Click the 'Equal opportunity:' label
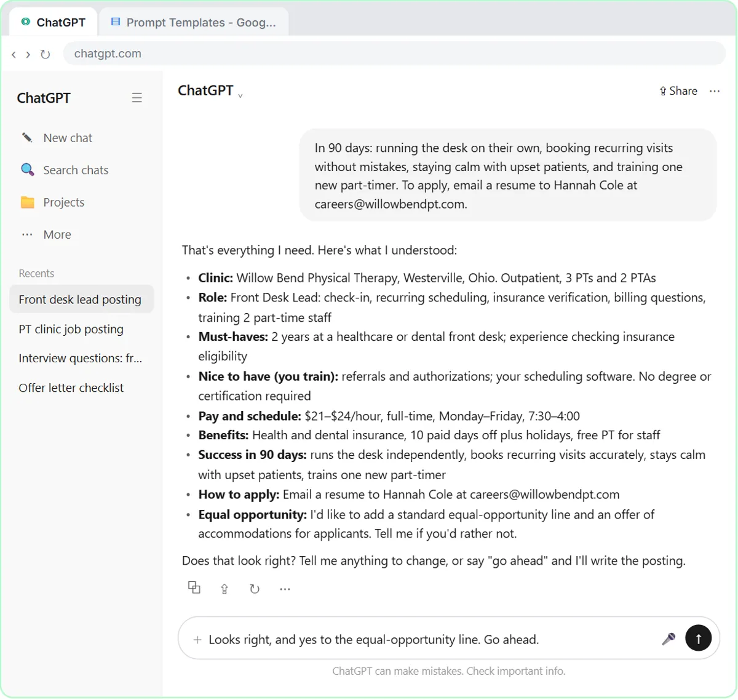Image resolution: width=738 pixels, height=700 pixels. 252,514
